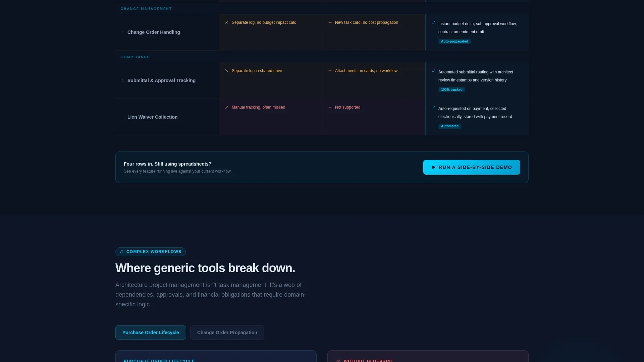Click 'Four rows in. Still using spreadsheets?' heading
Image resolution: width=644 pixels, height=362 pixels.
167,164
